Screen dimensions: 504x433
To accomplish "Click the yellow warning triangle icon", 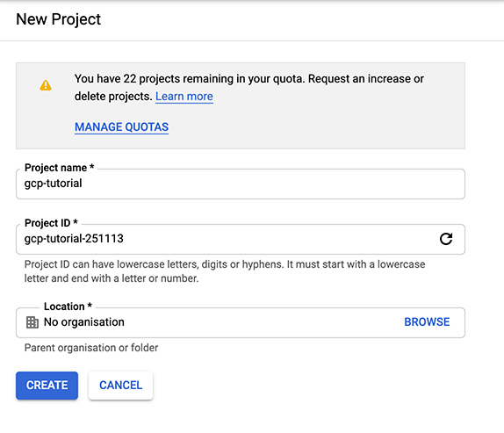I will pyautogui.click(x=46, y=85).
